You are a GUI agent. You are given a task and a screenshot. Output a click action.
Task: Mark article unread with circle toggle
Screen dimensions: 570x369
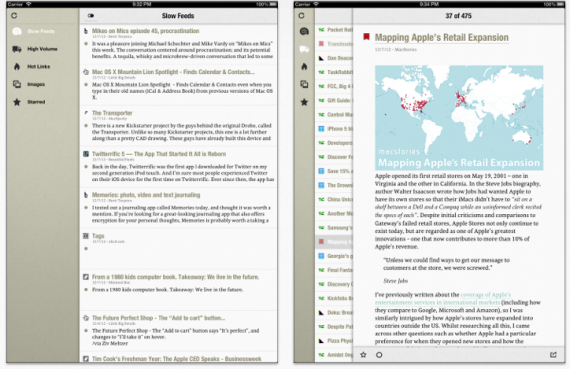click(x=379, y=355)
